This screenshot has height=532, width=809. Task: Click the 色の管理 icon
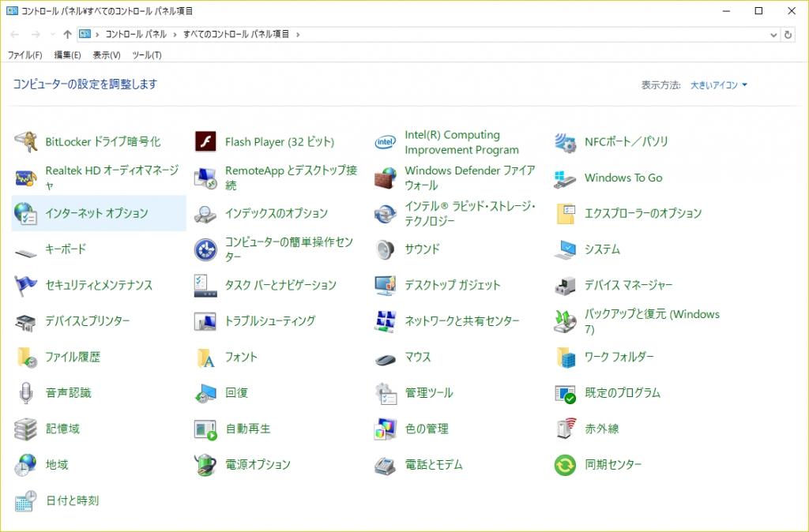(385, 429)
